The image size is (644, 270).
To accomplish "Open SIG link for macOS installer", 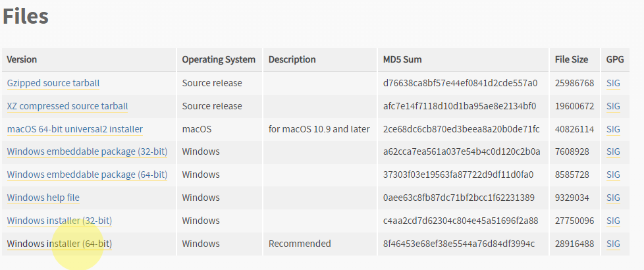I will pyautogui.click(x=613, y=130).
